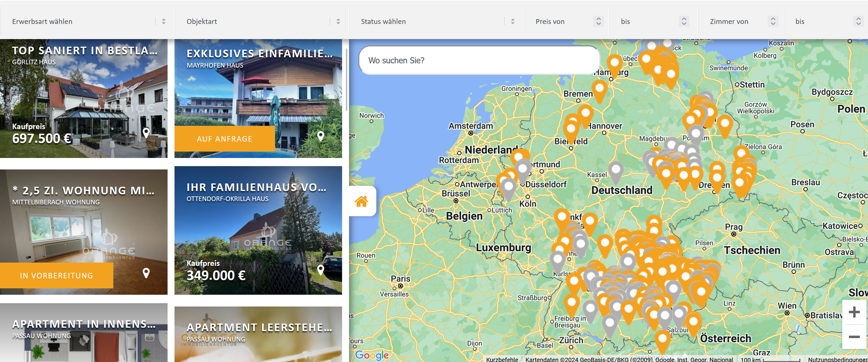The image size is (868, 362).
Task: Click location pin on Mayrhofen Haus listing
Action: tap(321, 136)
